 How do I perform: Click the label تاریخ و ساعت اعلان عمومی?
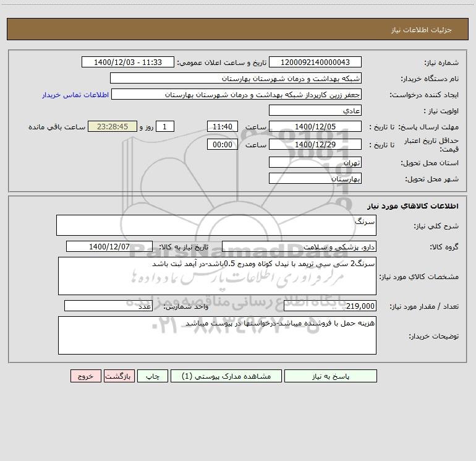click(221, 63)
